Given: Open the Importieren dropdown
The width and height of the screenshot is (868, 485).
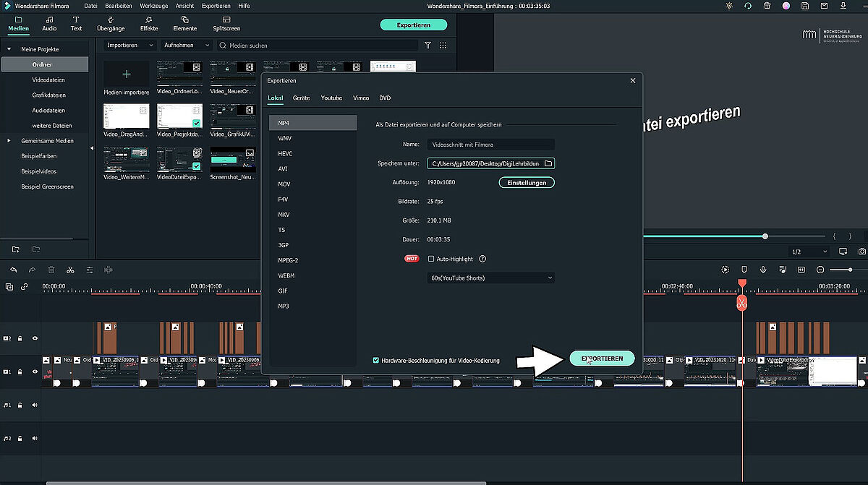Looking at the screenshot, I should click(130, 45).
